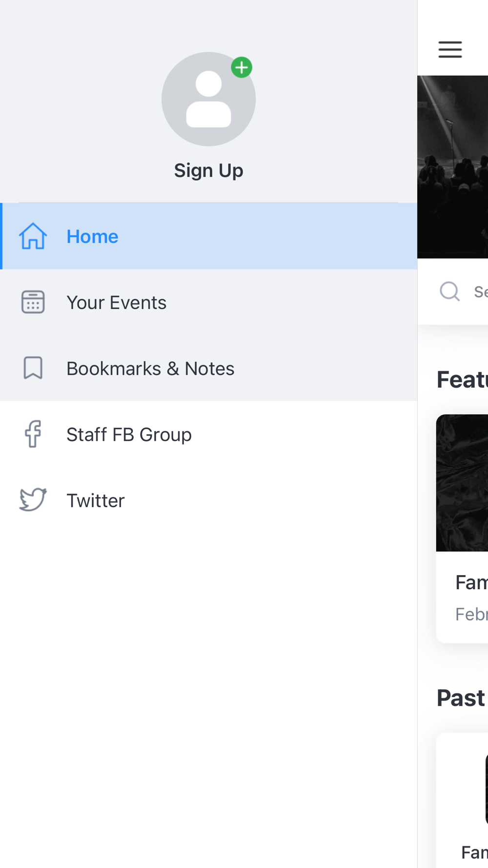Open the featured event title text
The image size is (488, 868).
coord(471,582)
